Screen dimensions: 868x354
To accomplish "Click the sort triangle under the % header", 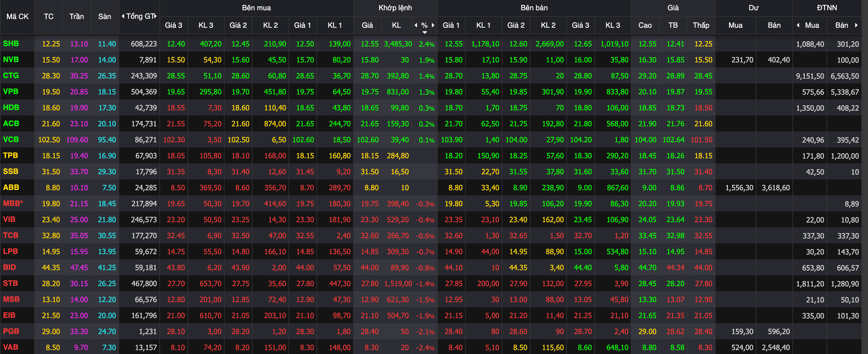I will [x=425, y=32].
